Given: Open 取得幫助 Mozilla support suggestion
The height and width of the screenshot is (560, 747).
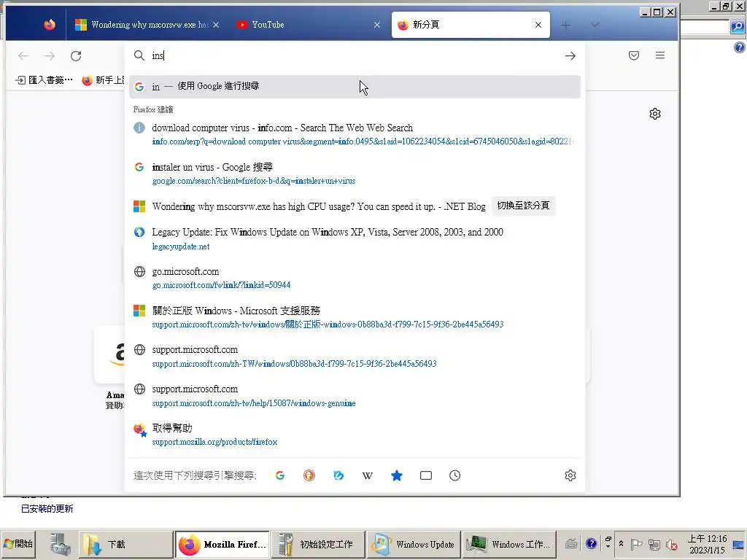Looking at the screenshot, I should point(355,435).
